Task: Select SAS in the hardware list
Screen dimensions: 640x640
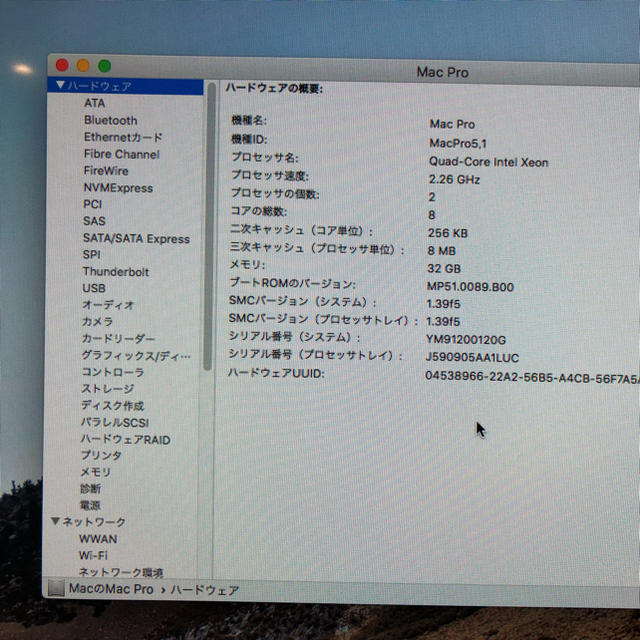Action: (94, 221)
